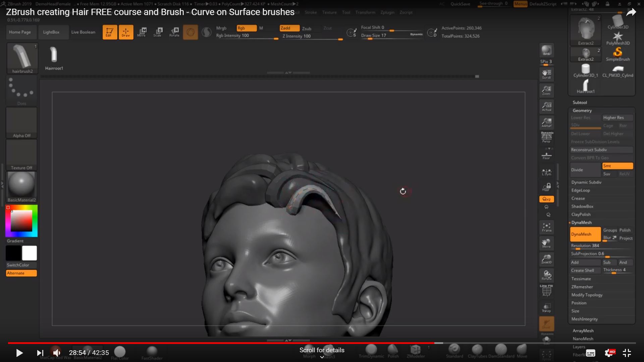This screenshot has height=362, width=644.
Task: Click the Live Boolean button
Action: coord(83,32)
